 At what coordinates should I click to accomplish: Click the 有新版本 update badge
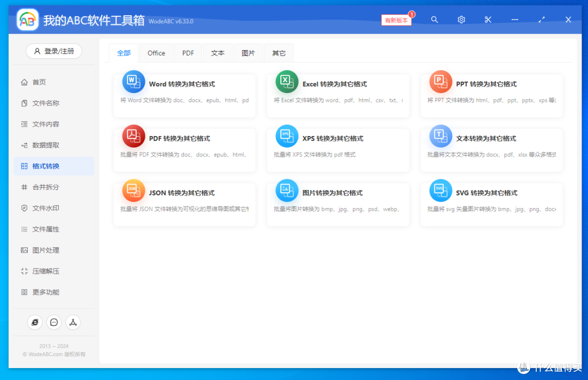[x=396, y=20]
